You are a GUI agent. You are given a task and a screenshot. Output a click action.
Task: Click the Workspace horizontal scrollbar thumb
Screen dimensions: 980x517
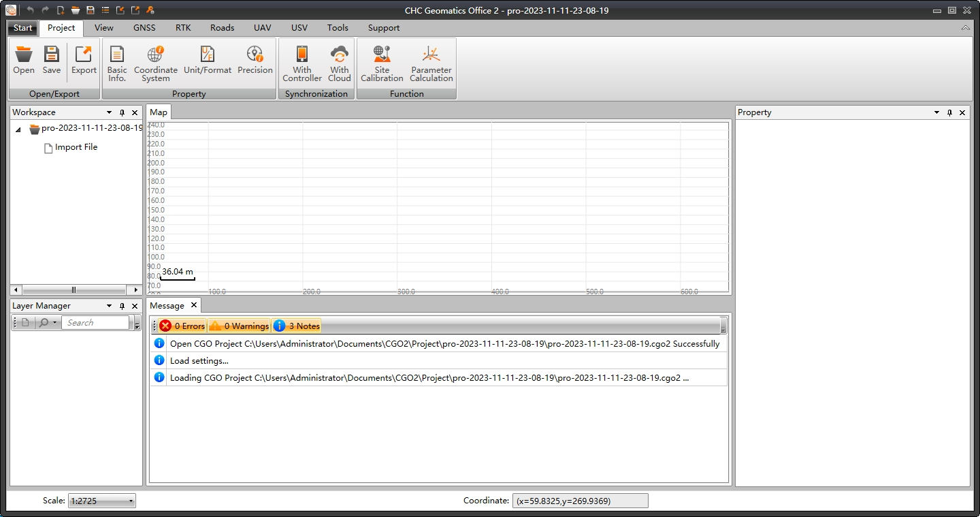point(73,290)
